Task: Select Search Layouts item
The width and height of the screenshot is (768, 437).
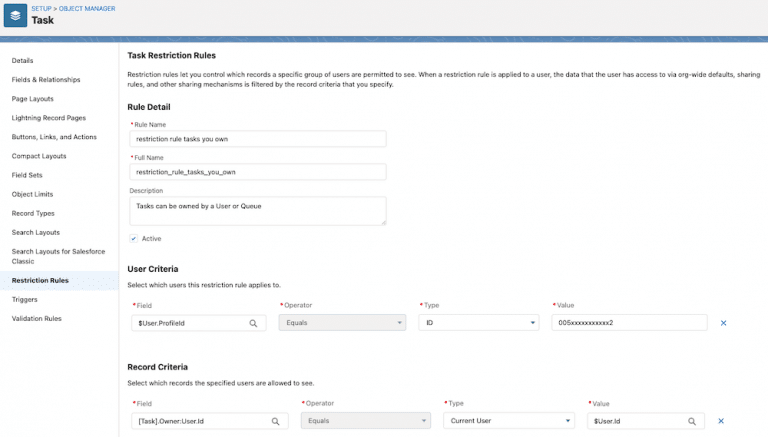Action: (x=36, y=233)
